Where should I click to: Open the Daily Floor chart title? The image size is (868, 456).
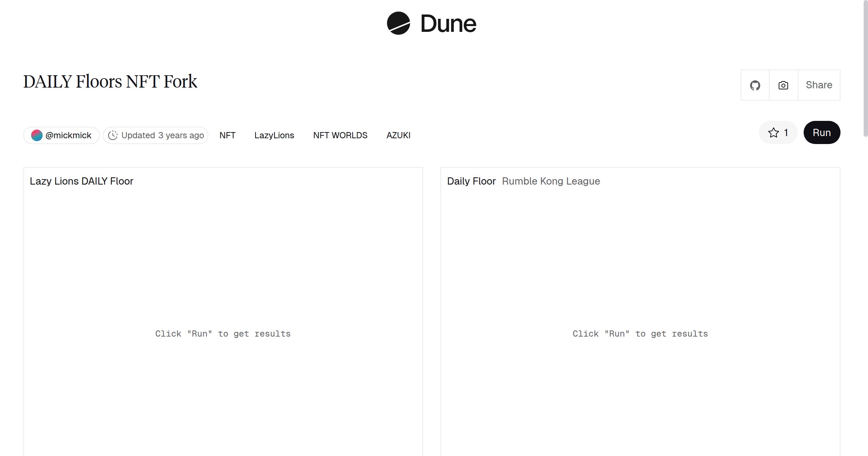point(471,181)
